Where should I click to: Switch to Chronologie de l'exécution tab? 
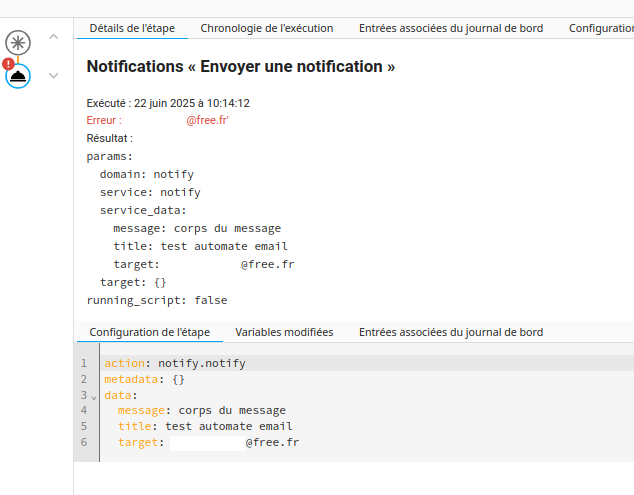[266, 28]
